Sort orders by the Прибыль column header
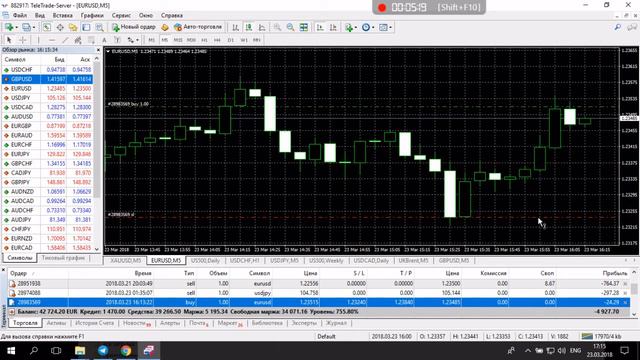 (x=615, y=273)
